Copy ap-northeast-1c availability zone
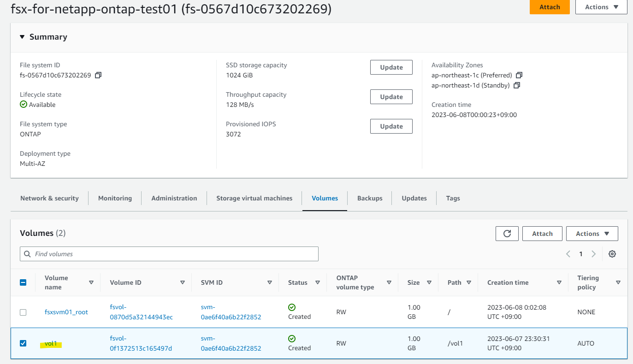This screenshot has height=364, width=633. (519, 75)
